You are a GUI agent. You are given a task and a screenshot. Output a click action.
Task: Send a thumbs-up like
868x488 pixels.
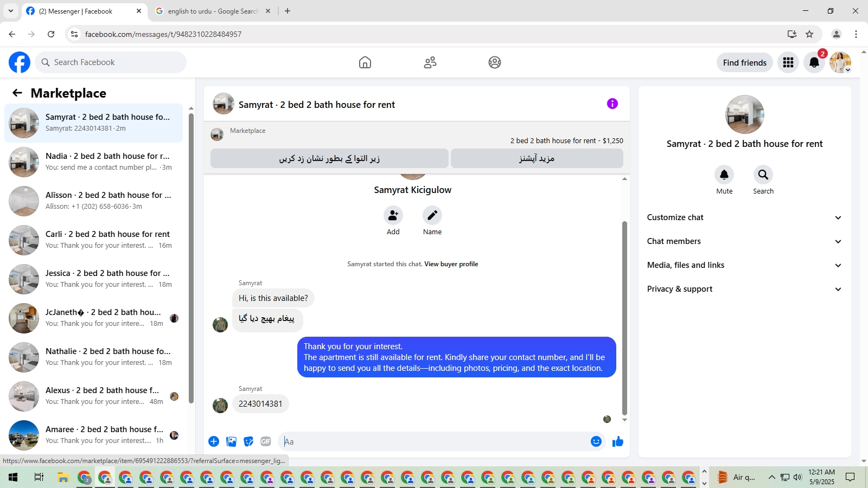pyautogui.click(x=618, y=441)
